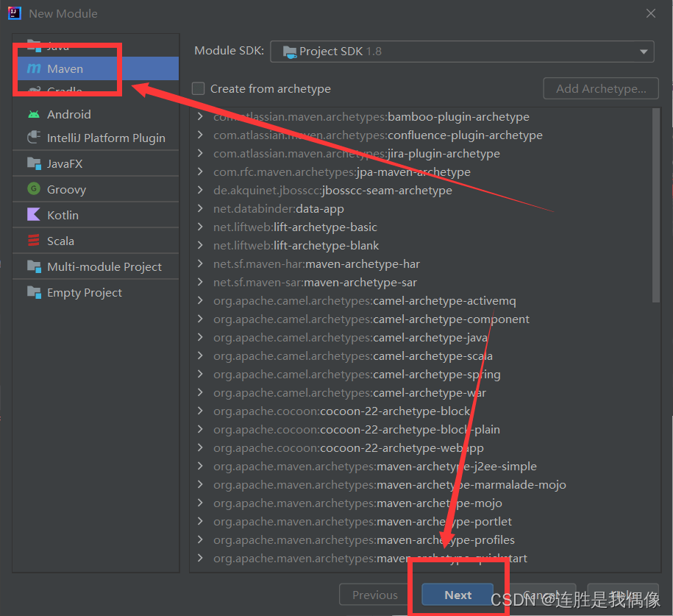Click the Next button
673x616 pixels.
pos(457,595)
